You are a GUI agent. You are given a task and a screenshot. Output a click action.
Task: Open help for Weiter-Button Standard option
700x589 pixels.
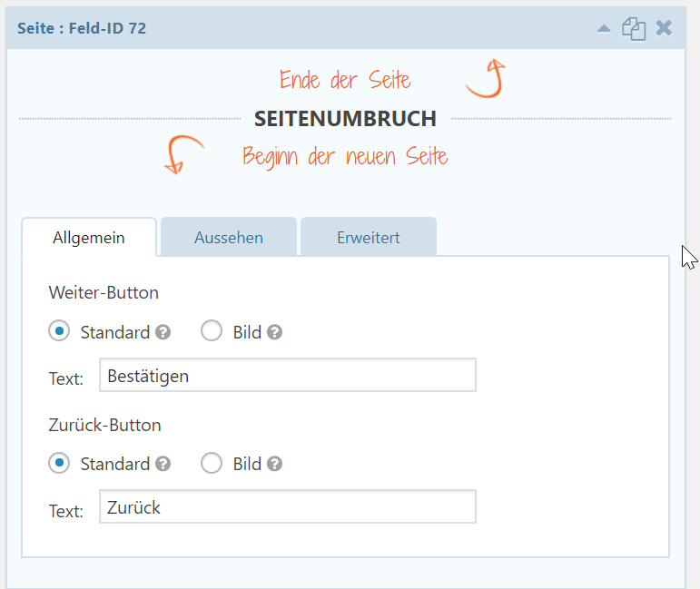[x=163, y=332]
